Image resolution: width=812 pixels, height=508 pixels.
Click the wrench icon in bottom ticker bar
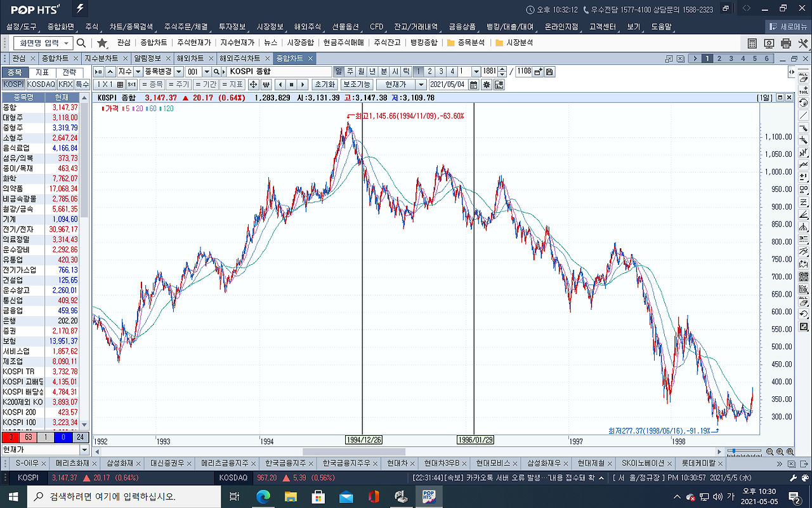pyautogui.click(x=792, y=478)
